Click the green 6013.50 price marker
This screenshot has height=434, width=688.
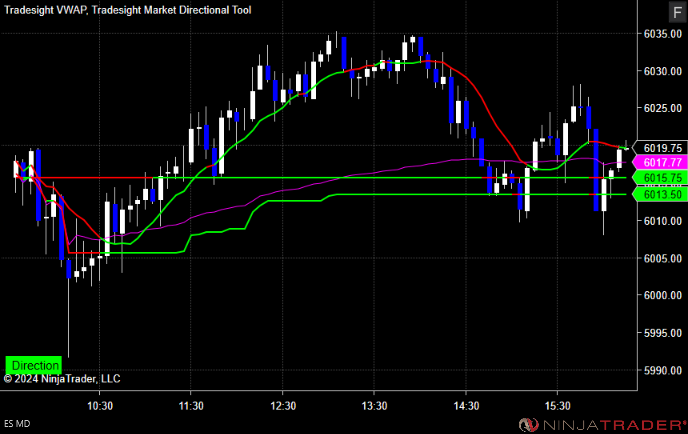pos(660,194)
